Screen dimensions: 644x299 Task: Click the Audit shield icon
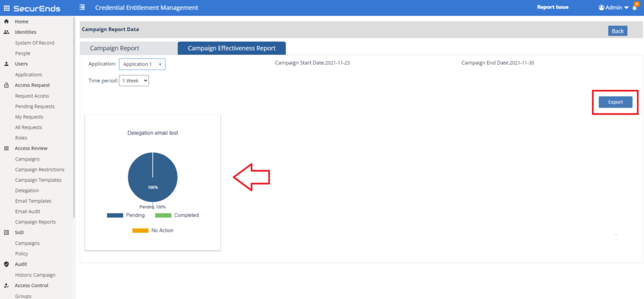coord(6,264)
